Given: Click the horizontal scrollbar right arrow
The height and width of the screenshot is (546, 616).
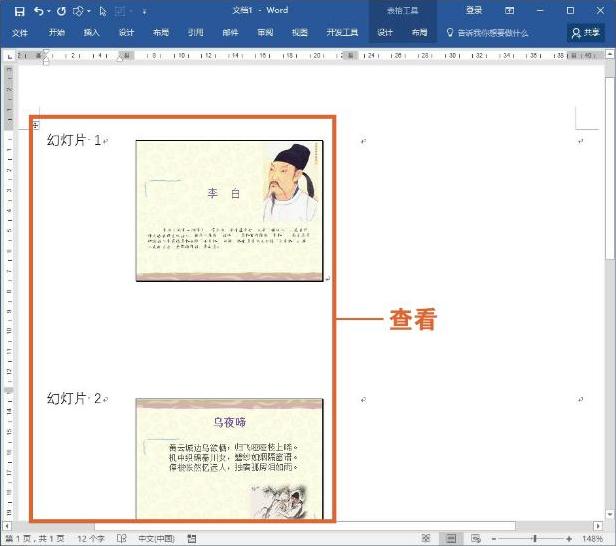Looking at the screenshot, I should 598,526.
